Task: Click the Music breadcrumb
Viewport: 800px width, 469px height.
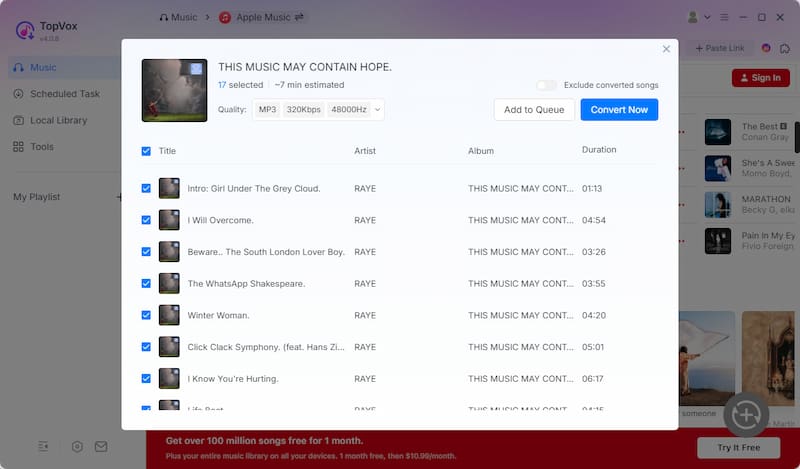Action: (178, 17)
